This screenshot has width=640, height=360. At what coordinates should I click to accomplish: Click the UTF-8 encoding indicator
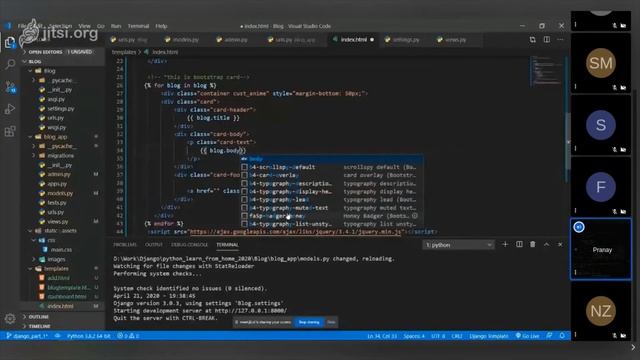pos(438,336)
